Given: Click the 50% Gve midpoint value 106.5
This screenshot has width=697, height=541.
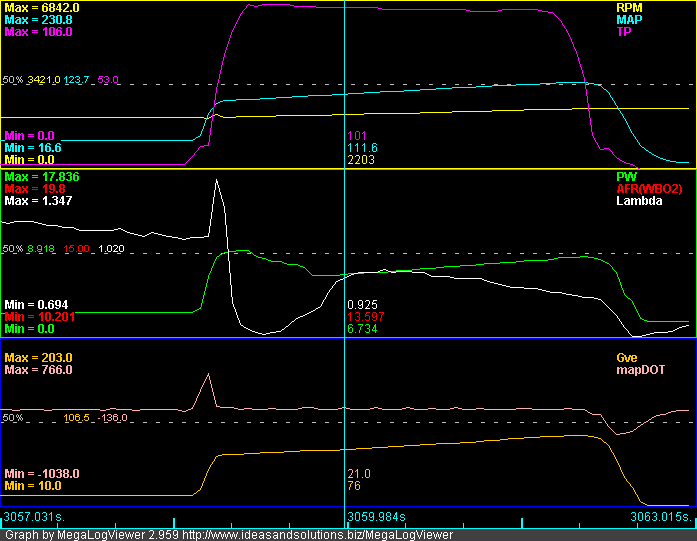Looking at the screenshot, I should coord(76,417).
